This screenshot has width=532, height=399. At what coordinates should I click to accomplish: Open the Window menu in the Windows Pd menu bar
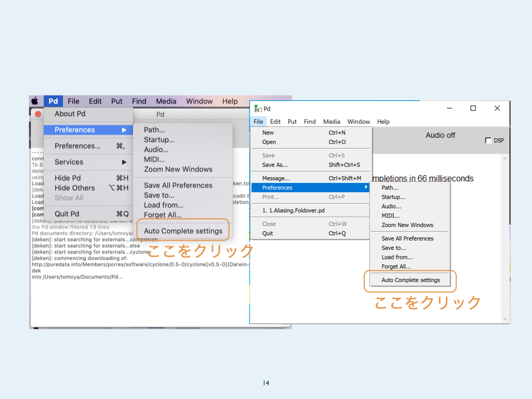(x=358, y=122)
